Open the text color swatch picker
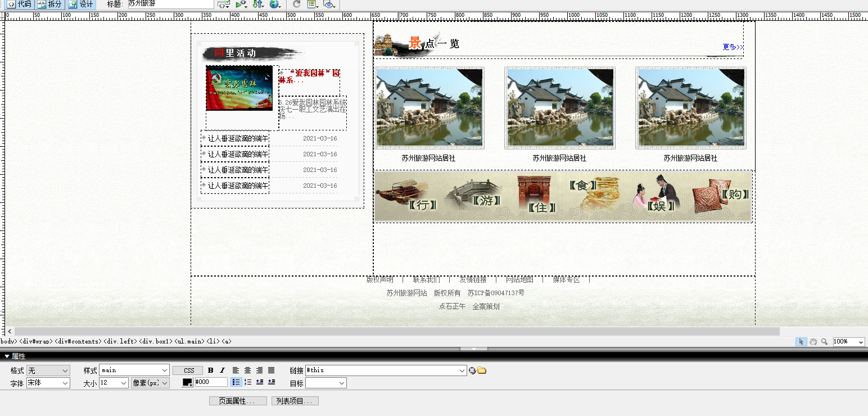The image size is (868, 416). click(188, 382)
